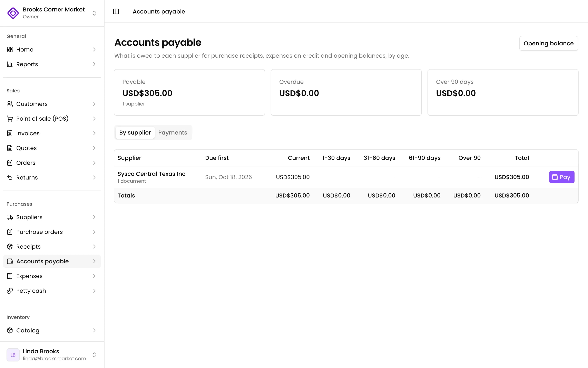
Task: Click the Suppliers truck icon
Action: [10, 217]
